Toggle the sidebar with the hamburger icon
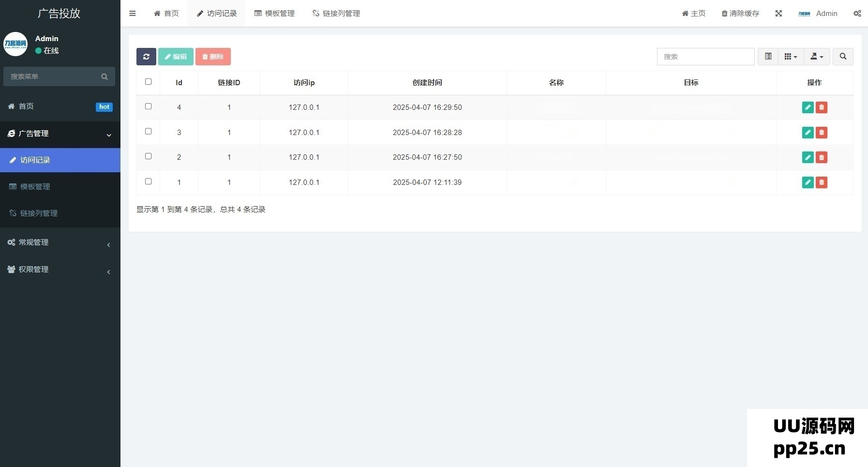The width and height of the screenshot is (868, 467). coord(132,14)
